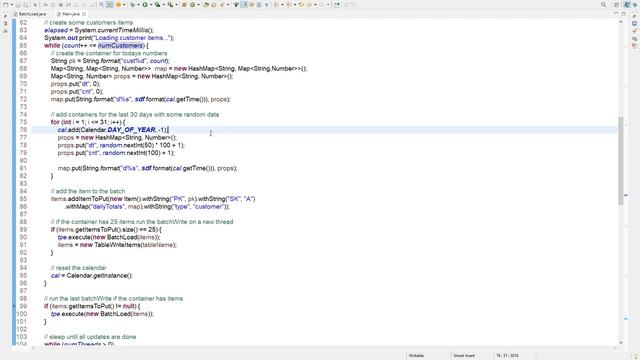Click the Pin Editor toolbar icon

[x=337, y=4]
